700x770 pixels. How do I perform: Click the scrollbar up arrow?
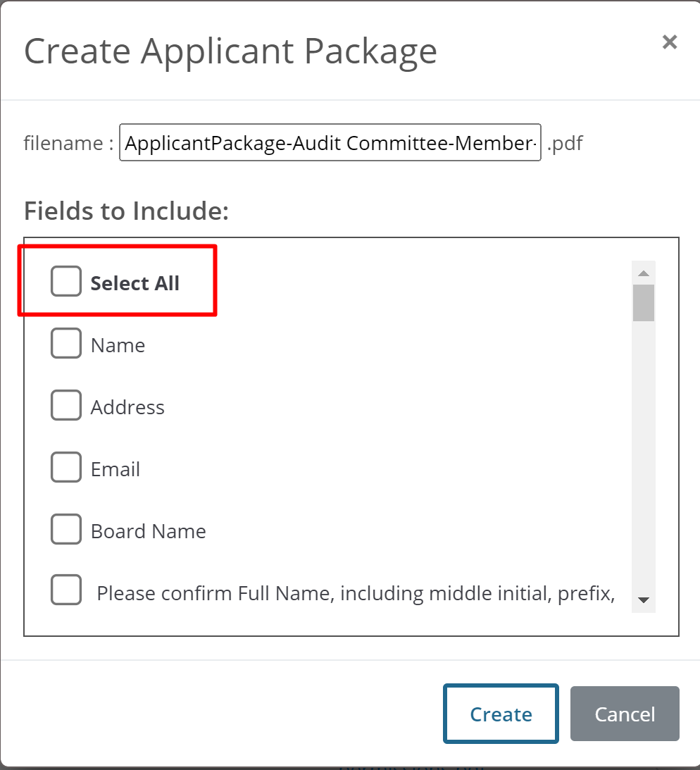tap(643, 273)
